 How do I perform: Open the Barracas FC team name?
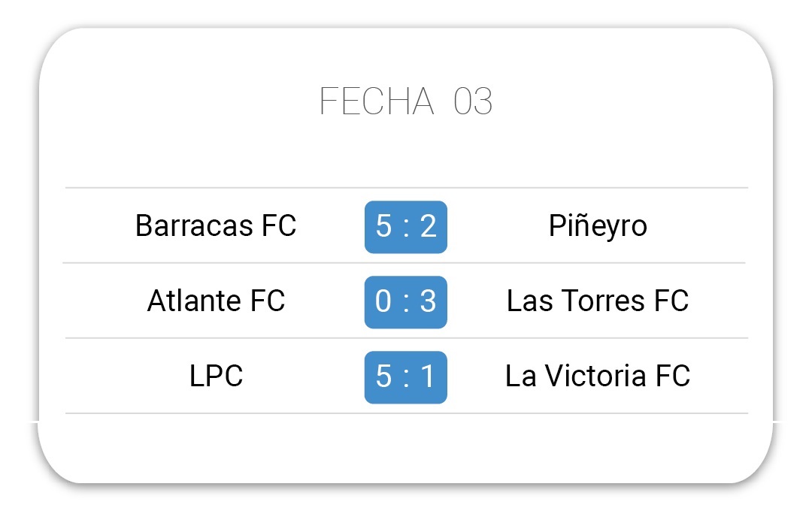(216, 225)
